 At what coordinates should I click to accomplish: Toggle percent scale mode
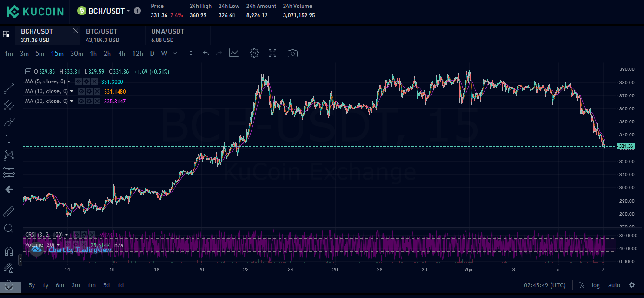tap(582, 285)
